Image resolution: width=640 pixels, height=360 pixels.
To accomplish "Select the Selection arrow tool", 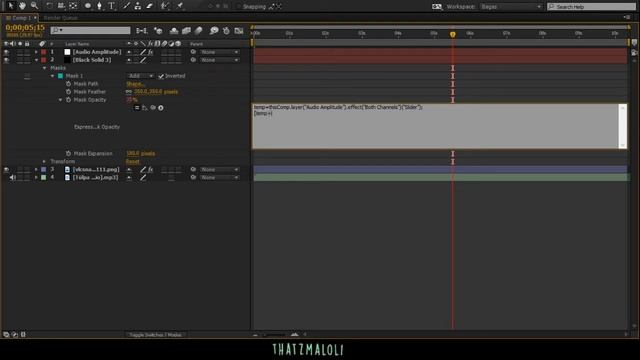I will [11, 6].
